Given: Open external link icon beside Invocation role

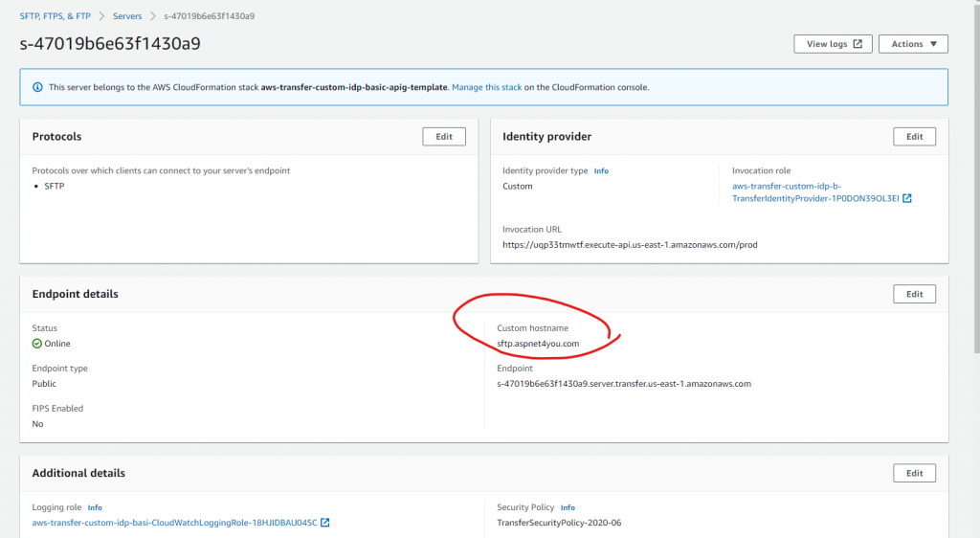Looking at the screenshot, I should [907, 198].
